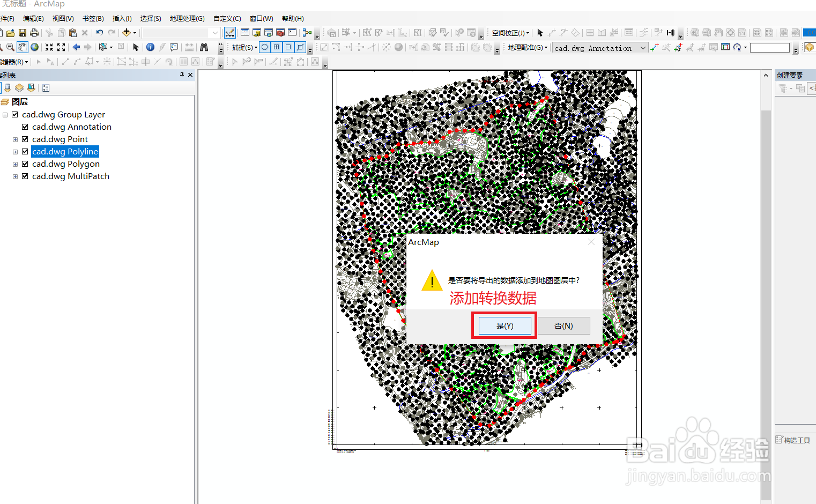This screenshot has width=816, height=504.
Task: Select the Pan tool
Action: click(22, 47)
